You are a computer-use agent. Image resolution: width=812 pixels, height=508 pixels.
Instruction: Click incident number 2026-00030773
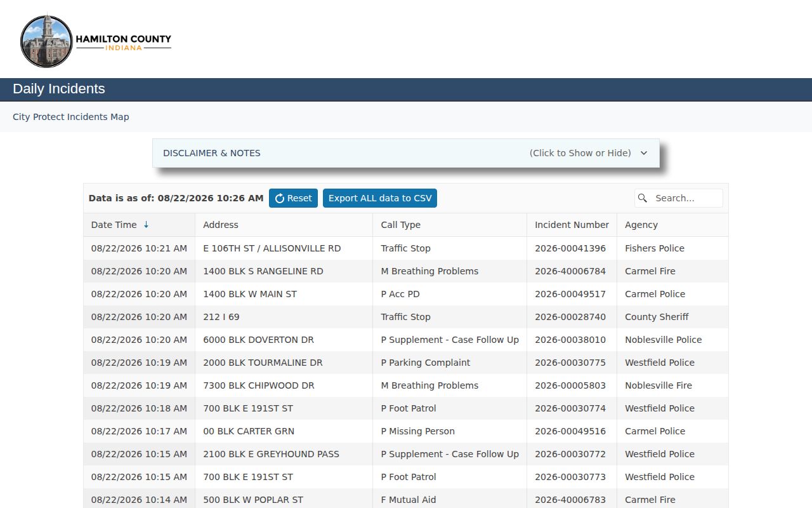[x=570, y=477]
